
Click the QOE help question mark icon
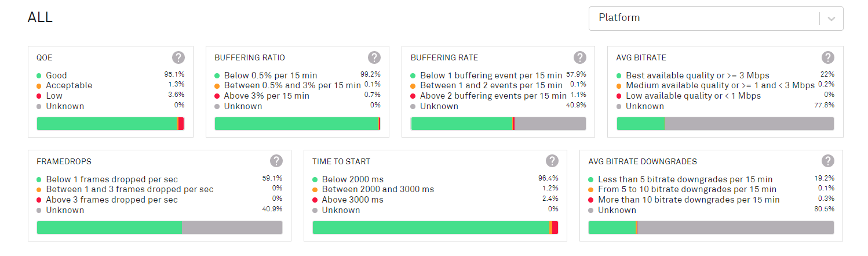[x=178, y=57]
